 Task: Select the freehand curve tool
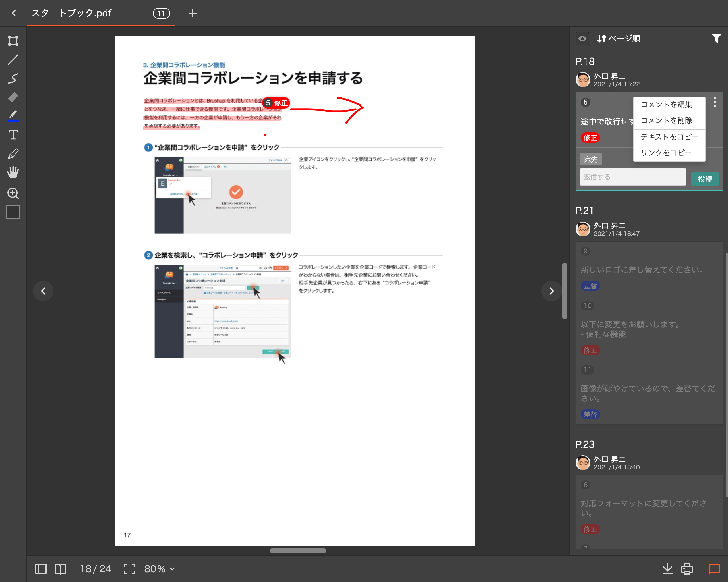pyautogui.click(x=13, y=78)
